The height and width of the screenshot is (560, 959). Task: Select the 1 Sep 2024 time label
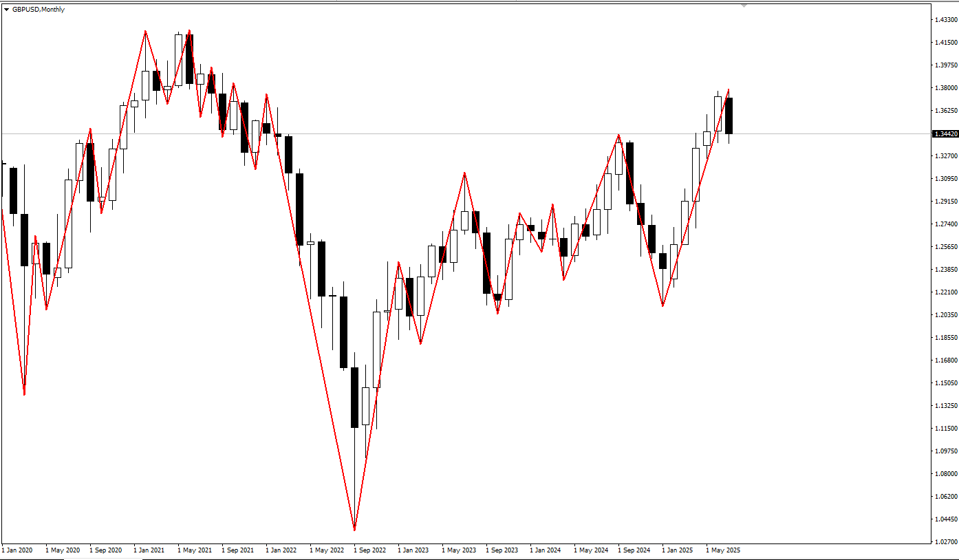click(x=634, y=550)
